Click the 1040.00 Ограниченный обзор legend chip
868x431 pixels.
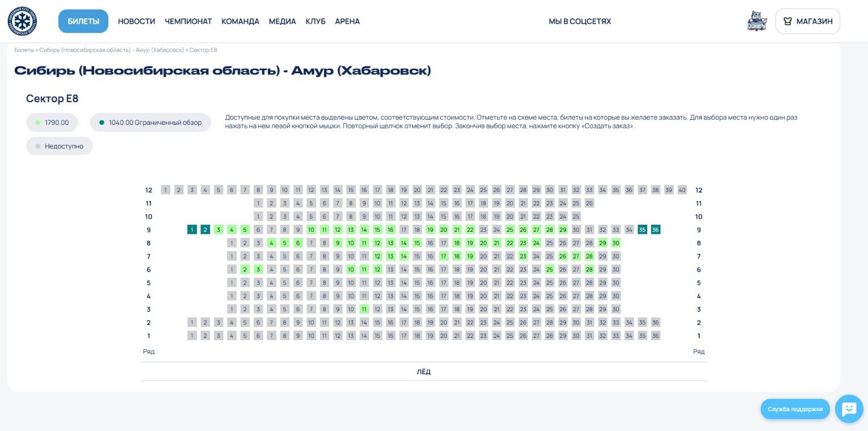click(150, 122)
